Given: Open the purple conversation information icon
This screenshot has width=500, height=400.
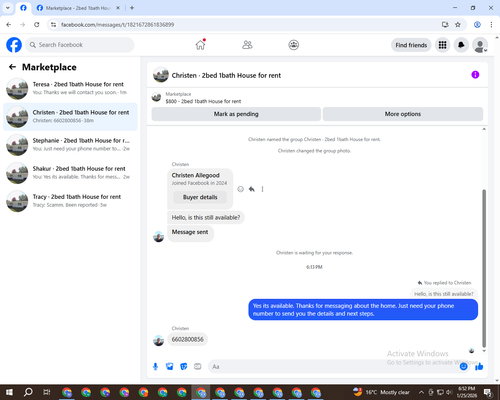Looking at the screenshot, I should 475,75.
